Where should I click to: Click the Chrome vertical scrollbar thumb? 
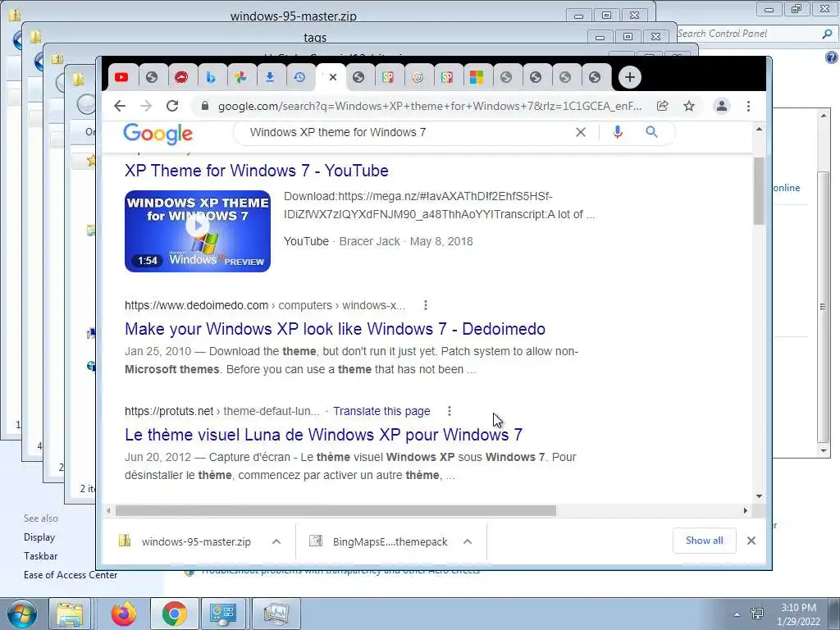[759, 190]
